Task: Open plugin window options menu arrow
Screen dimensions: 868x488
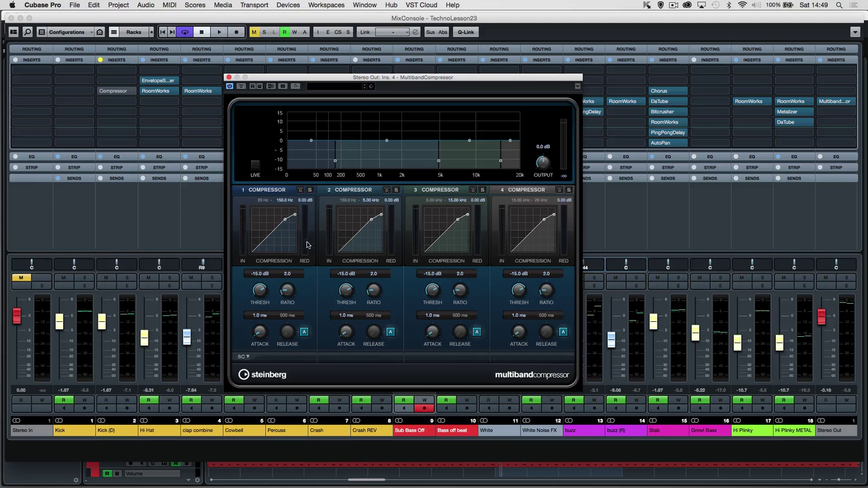Action: [577, 86]
